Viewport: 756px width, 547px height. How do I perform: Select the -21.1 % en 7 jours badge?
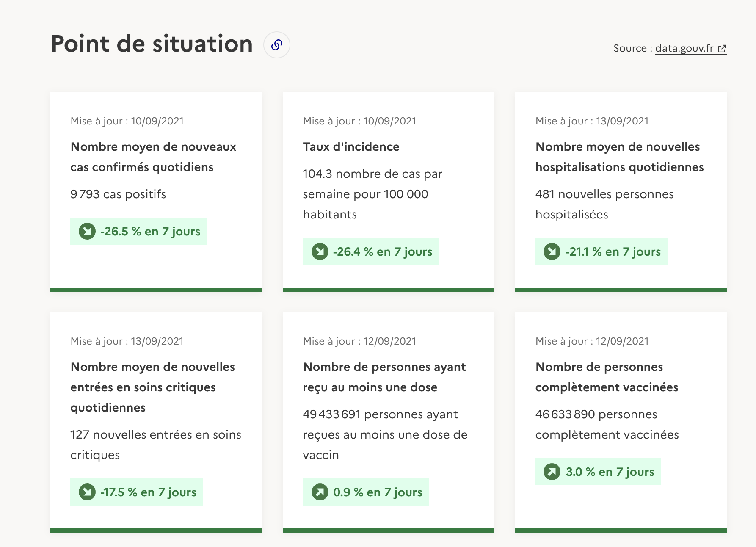(601, 251)
